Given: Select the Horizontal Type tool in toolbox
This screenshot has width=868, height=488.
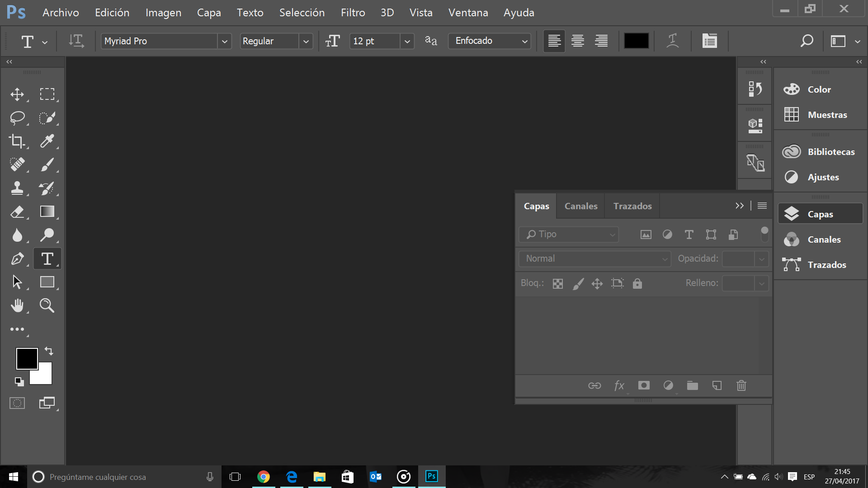Looking at the screenshot, I should (47, 259).
